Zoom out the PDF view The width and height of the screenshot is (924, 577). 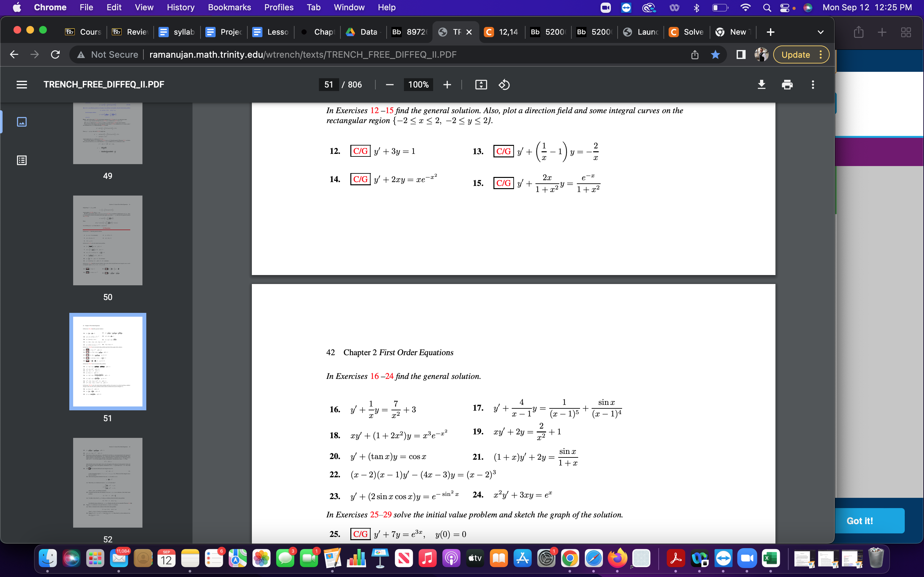point(389,84)
